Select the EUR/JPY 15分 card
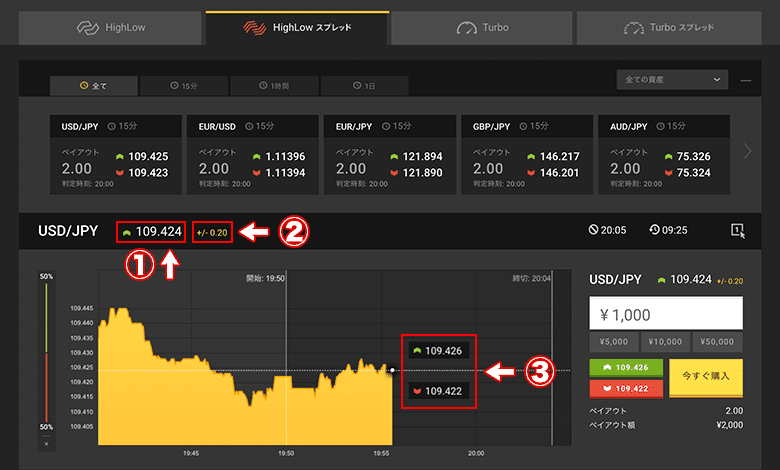Screen dimensions: 780x470 [390, 155]
